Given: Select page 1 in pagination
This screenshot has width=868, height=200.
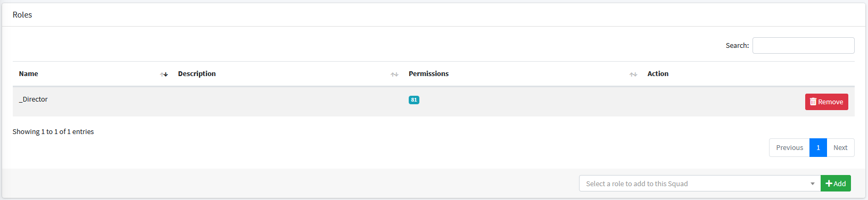Looking at the screenshot, I should 818,148.
